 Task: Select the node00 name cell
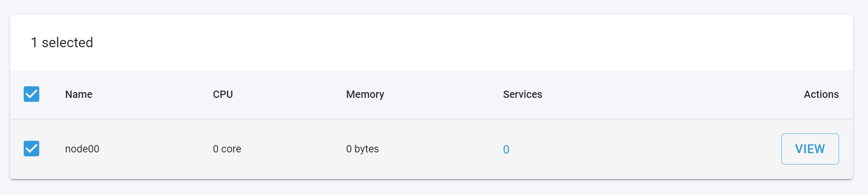pyautogui.click(x=82, y=149)
